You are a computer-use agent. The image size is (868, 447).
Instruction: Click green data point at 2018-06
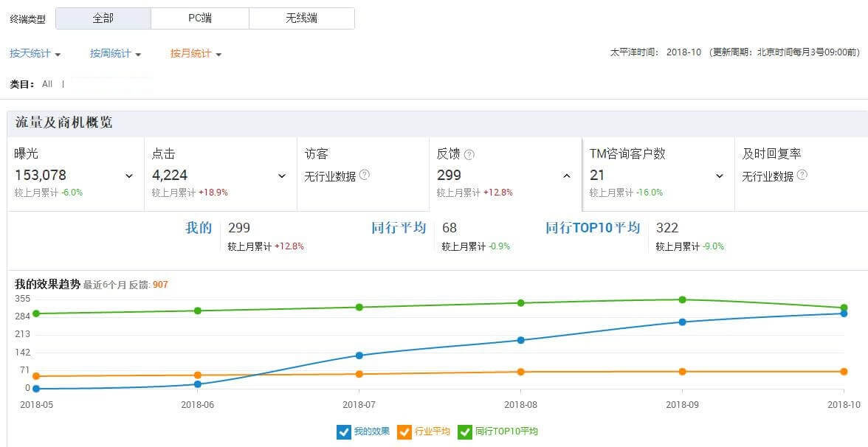pyautogui.click(x=198, y=311)
